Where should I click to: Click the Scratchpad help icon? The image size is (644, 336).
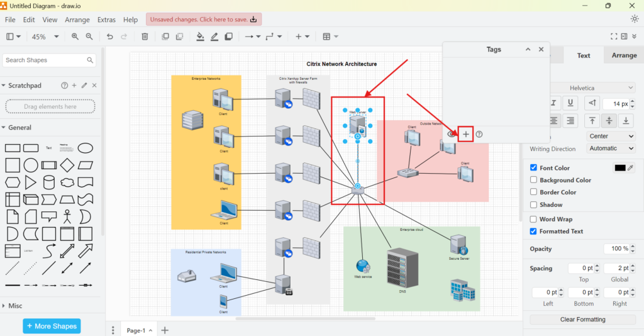click(65, 86)
